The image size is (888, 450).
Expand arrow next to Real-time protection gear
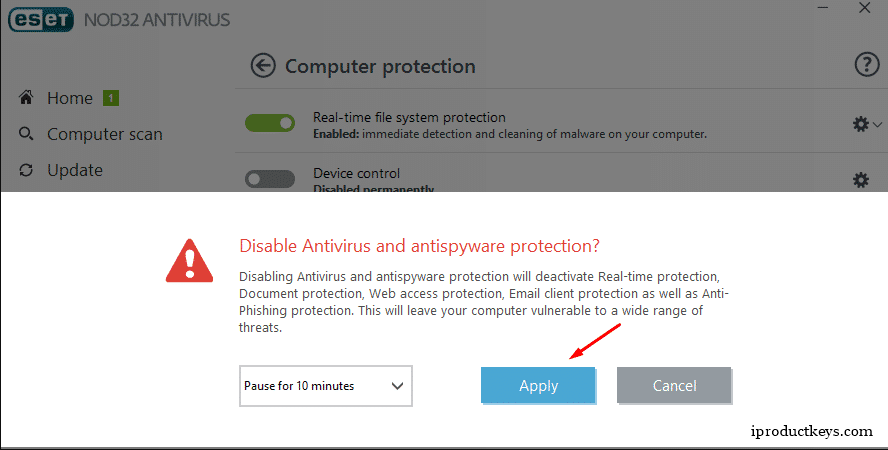pos(877,125)
